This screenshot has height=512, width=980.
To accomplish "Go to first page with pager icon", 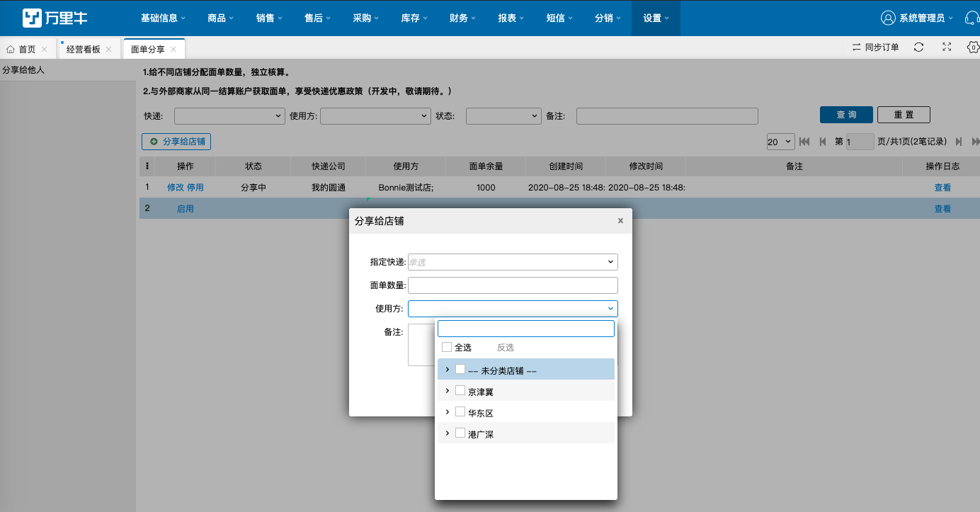I will [x=804, y=142].
